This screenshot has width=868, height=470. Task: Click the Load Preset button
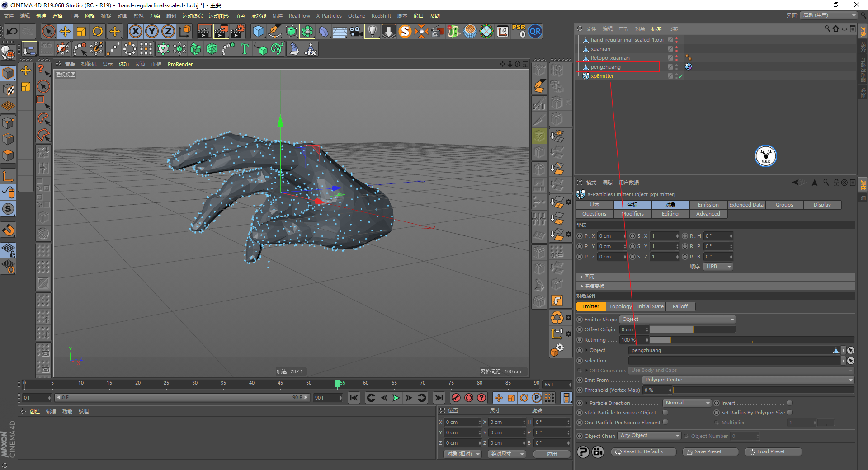pos(773,452)
